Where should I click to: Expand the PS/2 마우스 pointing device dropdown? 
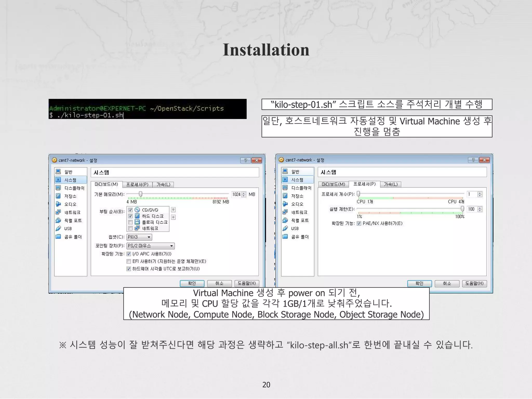click(x=150, y=246)
